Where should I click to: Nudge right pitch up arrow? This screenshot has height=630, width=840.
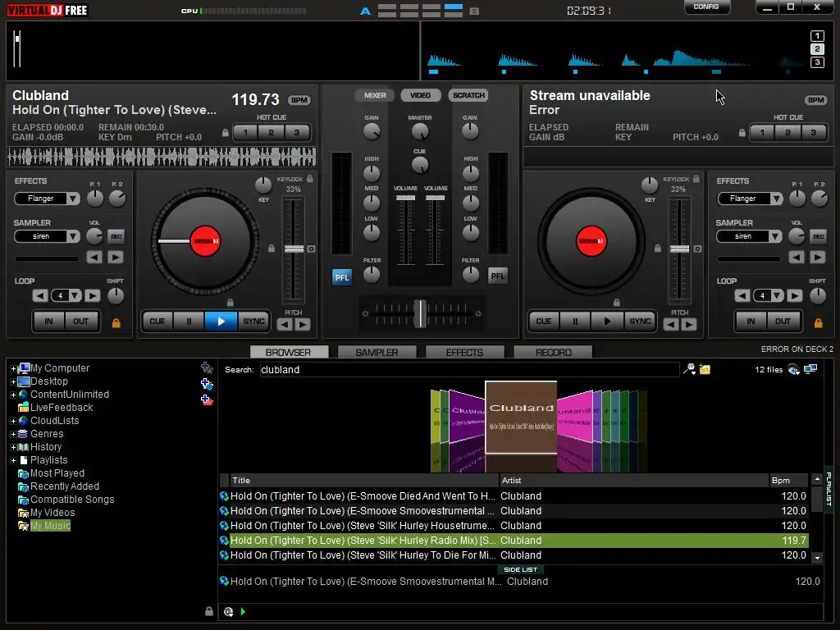click(689, 324)
